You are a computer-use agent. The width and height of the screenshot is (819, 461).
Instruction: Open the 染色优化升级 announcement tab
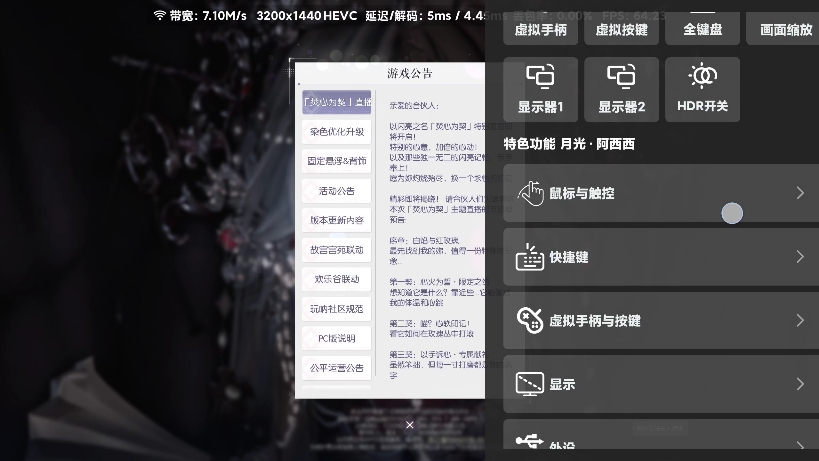point(336,132)
